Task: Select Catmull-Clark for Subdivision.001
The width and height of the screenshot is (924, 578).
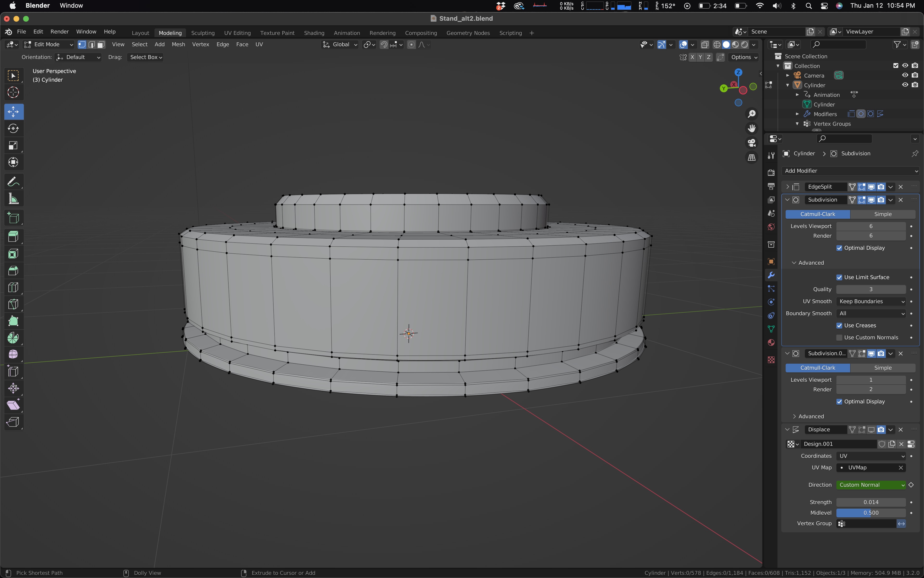Action: [x=817, y=368]
